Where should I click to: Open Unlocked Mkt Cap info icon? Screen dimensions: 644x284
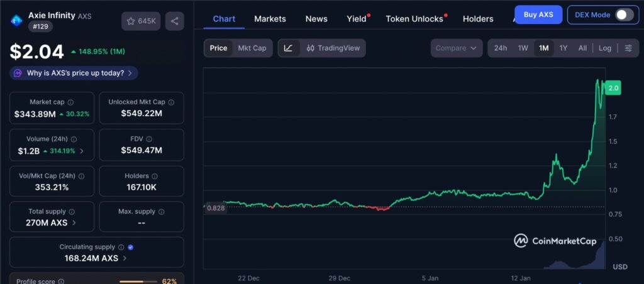pos(171,102)
